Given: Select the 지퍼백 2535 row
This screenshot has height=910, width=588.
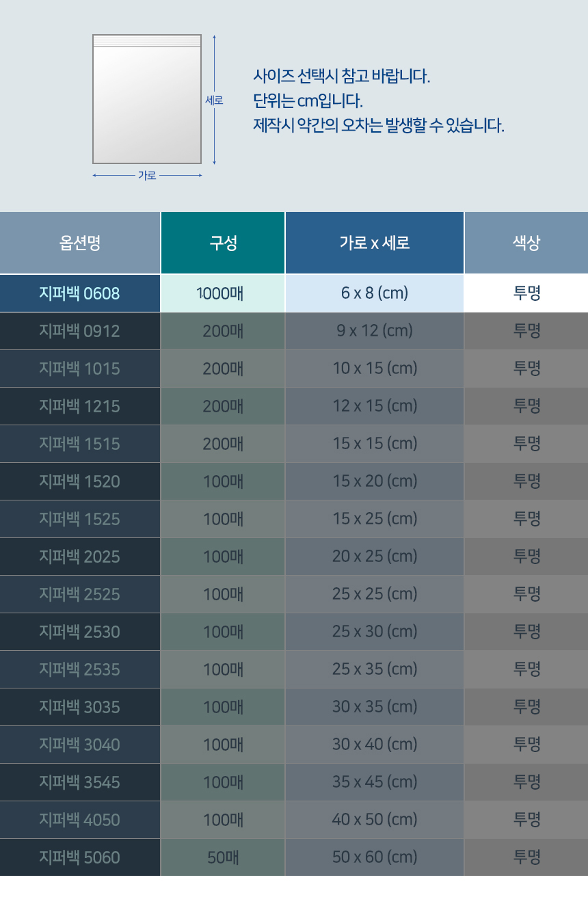Looking at the screenshot, I should pos(80,669).
